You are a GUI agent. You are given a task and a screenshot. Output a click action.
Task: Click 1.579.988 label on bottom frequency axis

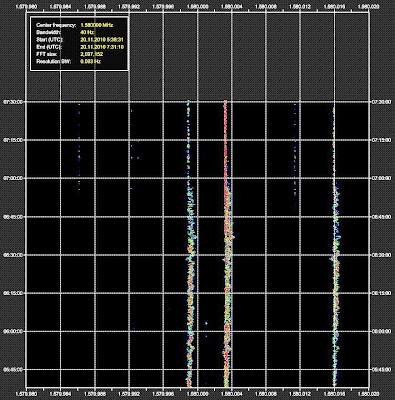[95, 393]
